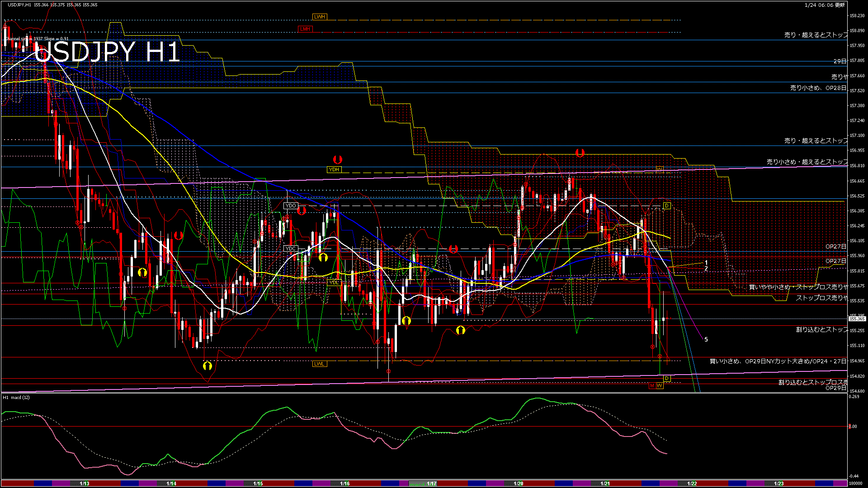Click red down-arrow signal above YDH label

tap(337, 160)
